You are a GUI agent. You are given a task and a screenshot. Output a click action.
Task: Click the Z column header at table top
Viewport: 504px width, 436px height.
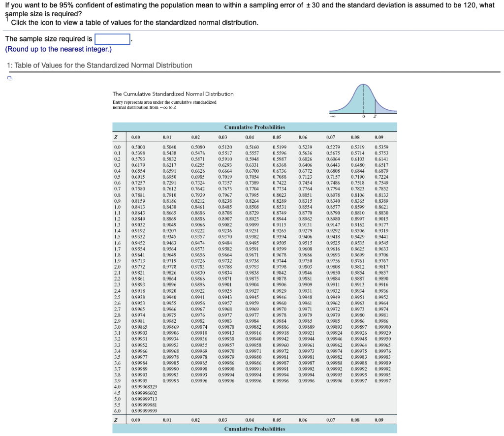tap(116, 137)
